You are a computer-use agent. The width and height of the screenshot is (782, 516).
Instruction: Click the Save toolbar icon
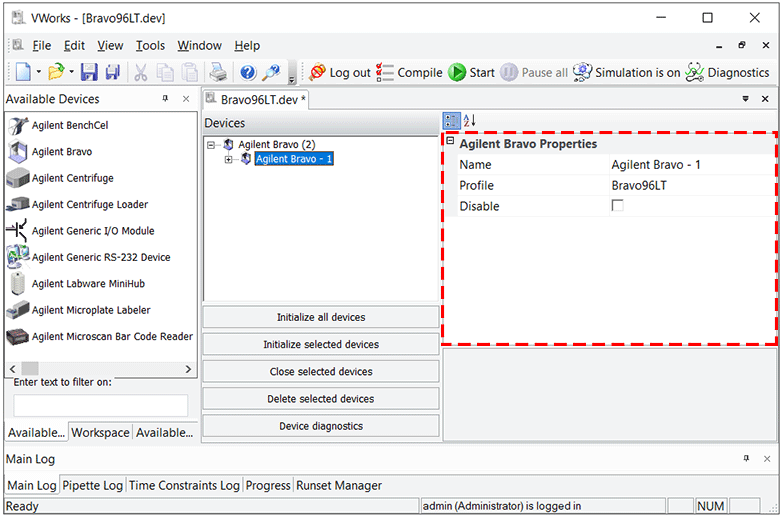click(x=89, y=72)
